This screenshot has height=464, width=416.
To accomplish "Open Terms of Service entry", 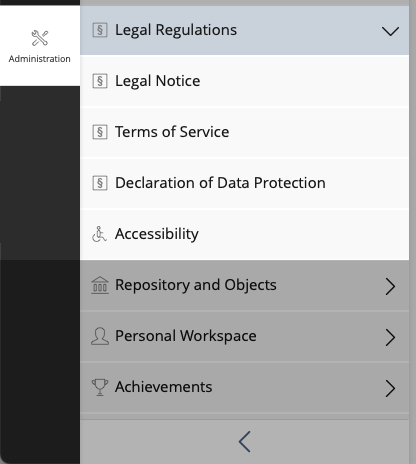I will coord(244,132).
